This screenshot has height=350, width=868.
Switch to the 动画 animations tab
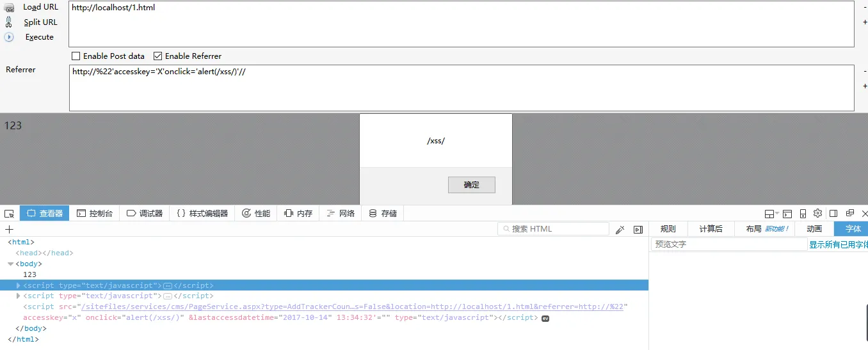[814, 229]
